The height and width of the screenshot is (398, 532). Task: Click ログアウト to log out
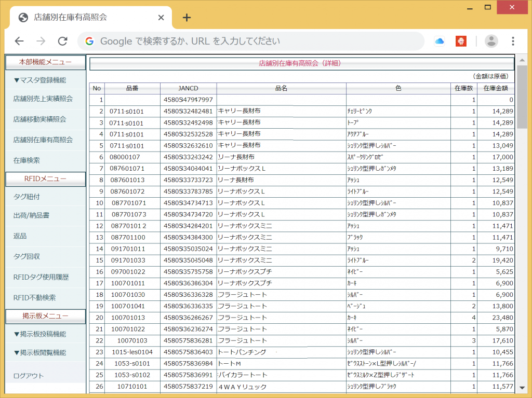click(x=29, y=376)
